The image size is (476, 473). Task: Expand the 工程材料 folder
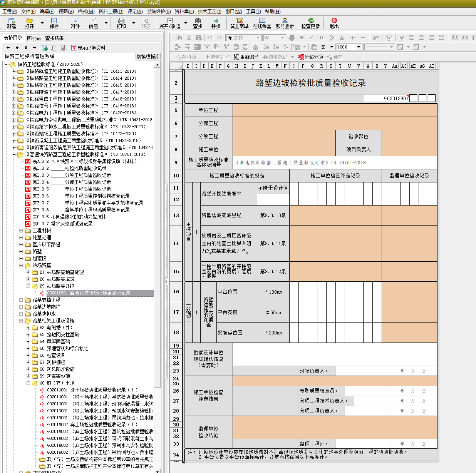coord(21,231)
